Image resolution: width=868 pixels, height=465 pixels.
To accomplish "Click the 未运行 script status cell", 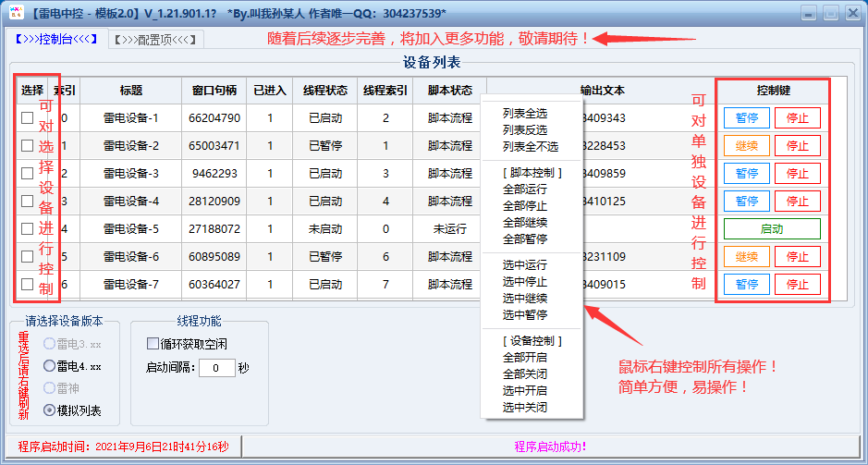I will [450, 228].
